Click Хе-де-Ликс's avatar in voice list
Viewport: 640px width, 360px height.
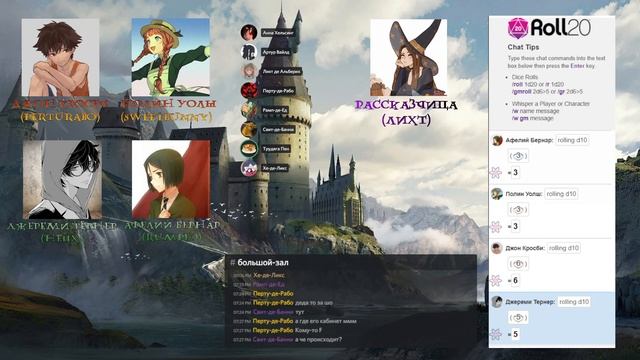click(249, 168)
